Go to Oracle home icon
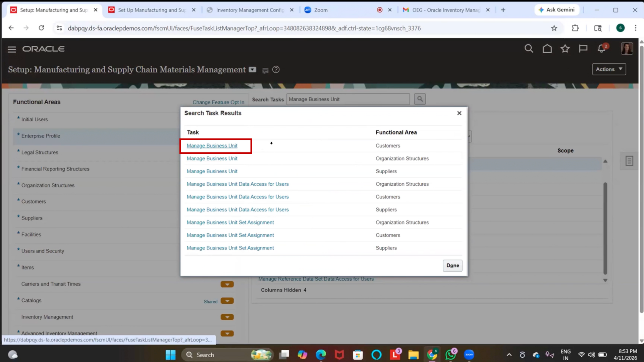The width and height of the screenshot is (644, 362). point(547,49)
